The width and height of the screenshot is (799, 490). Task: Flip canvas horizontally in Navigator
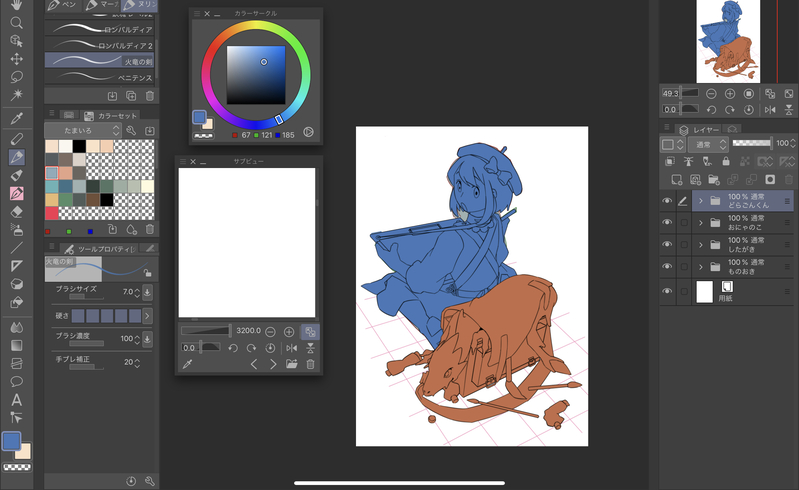[770, 110]
